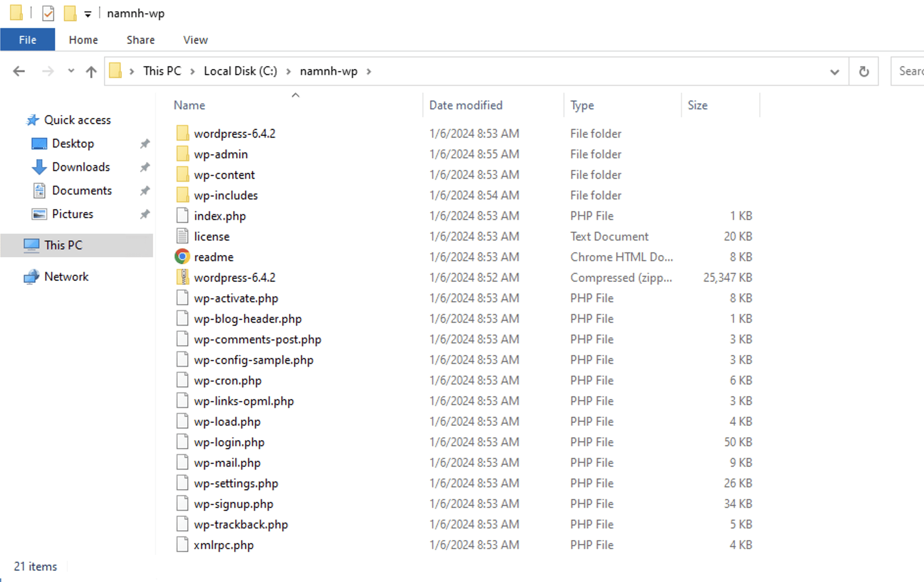924x582 pixels.
Task: Expand the address bar history dropdown
Action: coord(834,72)
